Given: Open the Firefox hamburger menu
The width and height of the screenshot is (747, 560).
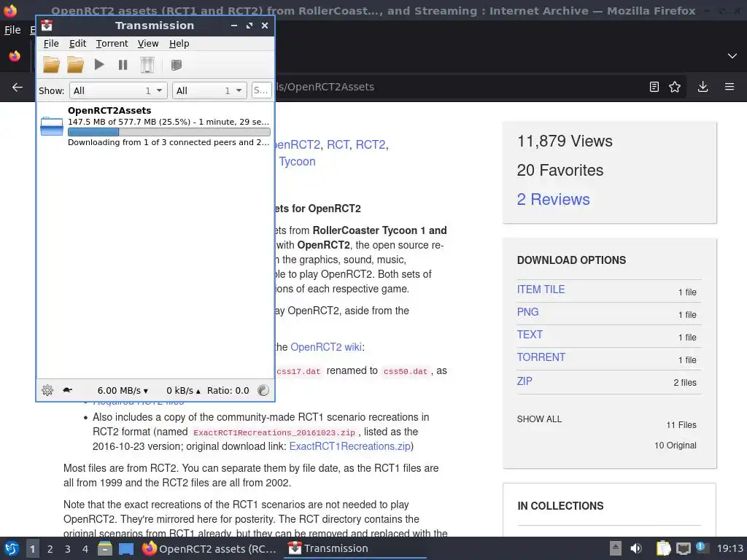Looking at the screenshot, I should (729, 87).
